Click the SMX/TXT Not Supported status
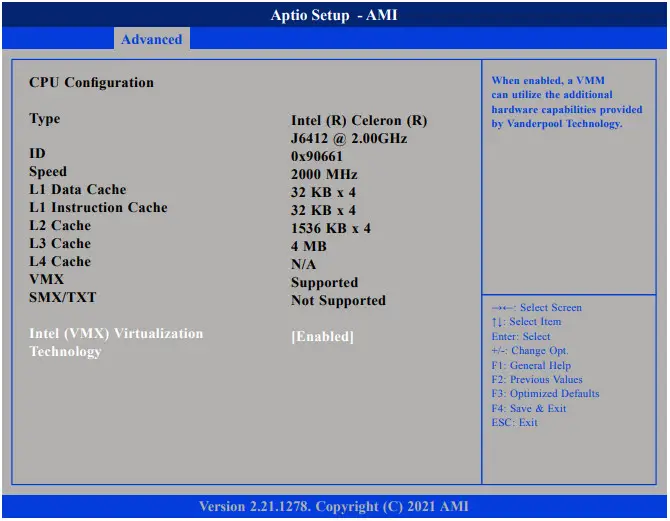Screen dimensions: 670x521 pyautogui.click(x=338, y=301)
